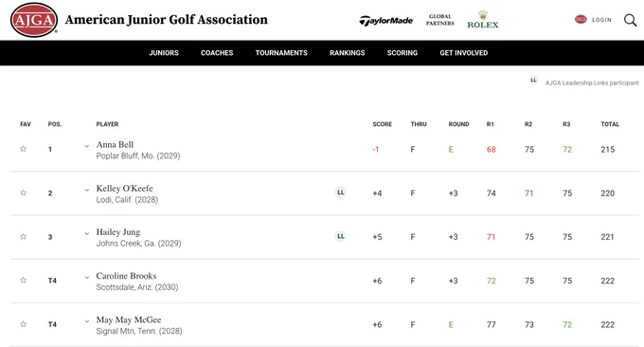Click Kelley O'Keefe's total of 220
Screen dimensions: 644x347
point(607,193)
